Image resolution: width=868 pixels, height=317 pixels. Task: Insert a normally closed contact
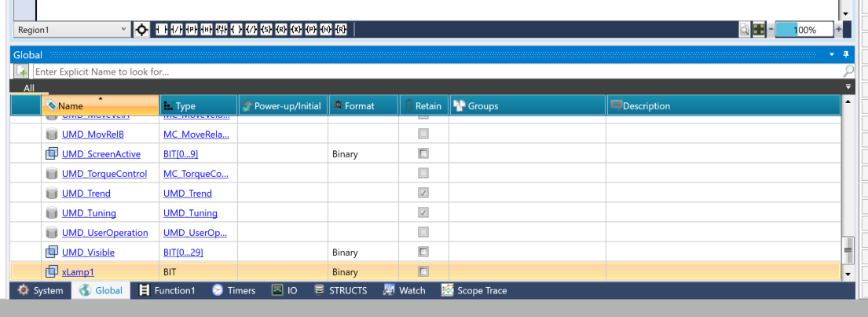177,30
